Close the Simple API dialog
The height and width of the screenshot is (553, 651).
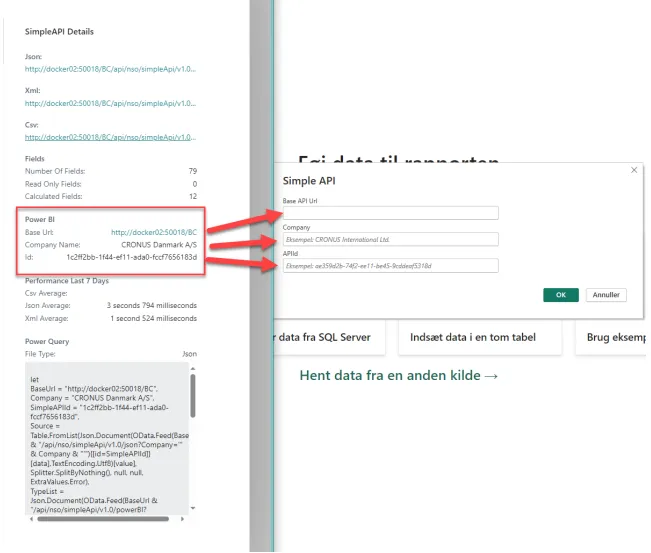pyautogui.click(x=634, y=170)
